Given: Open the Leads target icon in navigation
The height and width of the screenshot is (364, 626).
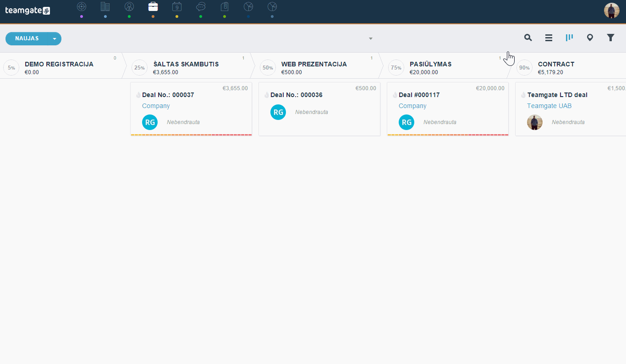Looking at the screenshot, I should coord(82,6).
